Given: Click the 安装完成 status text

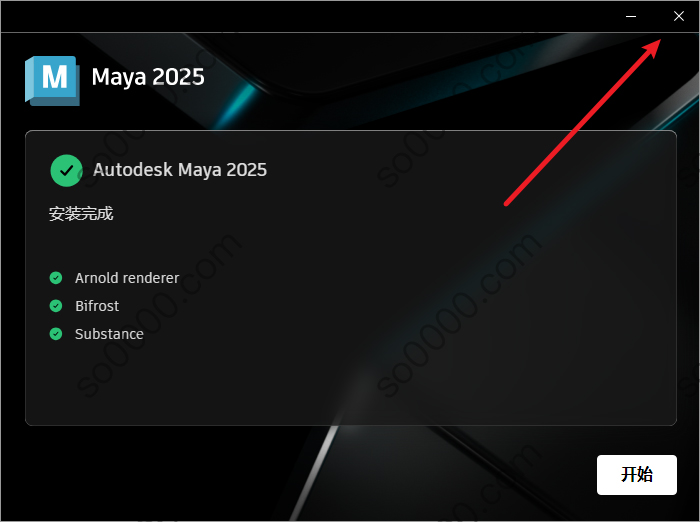Looking at the screenshot, I should [81, 213].
